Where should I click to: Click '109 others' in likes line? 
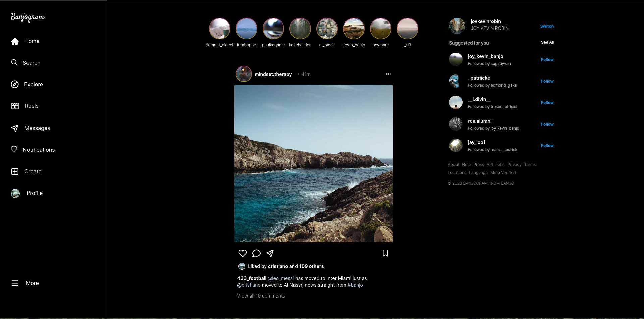pos(312,266)
